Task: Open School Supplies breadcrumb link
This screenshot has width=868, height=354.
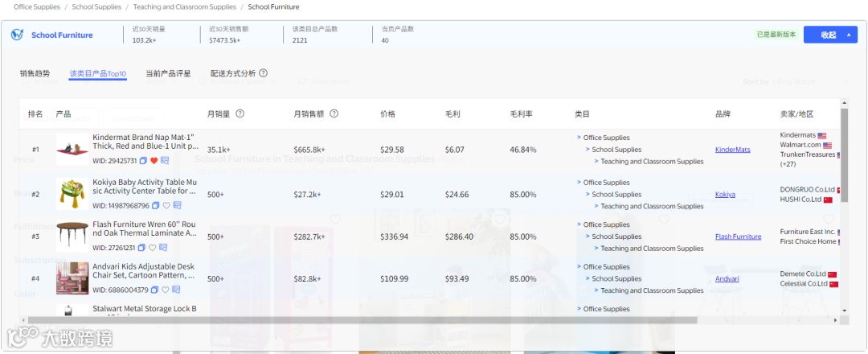Action: click(96, 7)
